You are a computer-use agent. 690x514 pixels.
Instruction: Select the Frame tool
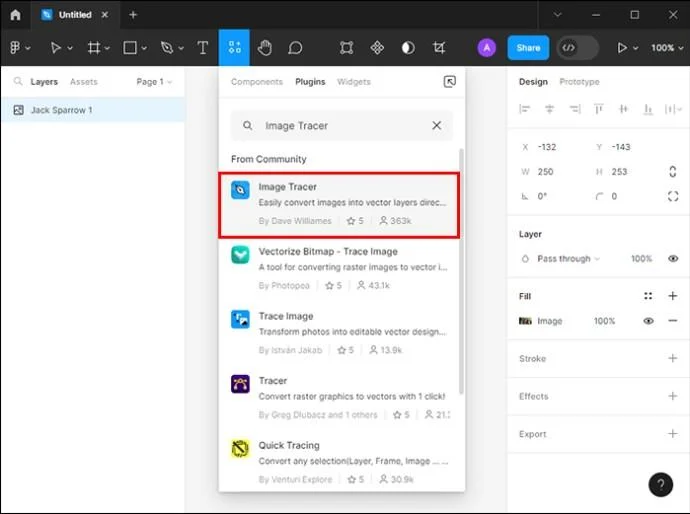93,48
